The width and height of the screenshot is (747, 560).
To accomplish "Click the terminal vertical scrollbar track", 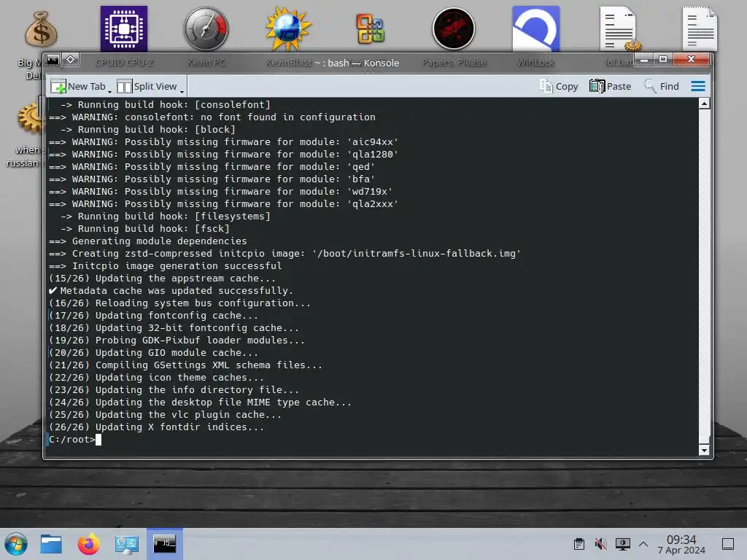I will (x=704, y=276).
